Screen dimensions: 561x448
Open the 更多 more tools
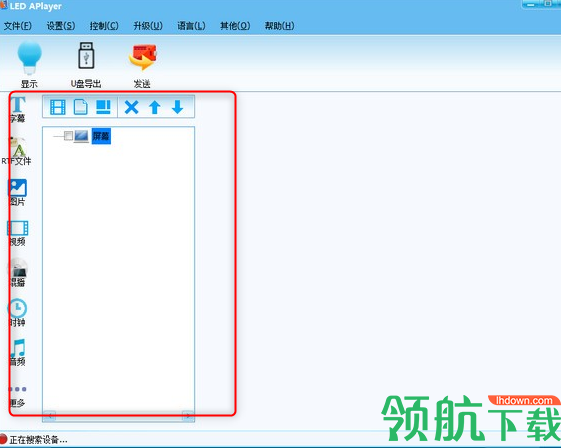click(17, 396)
